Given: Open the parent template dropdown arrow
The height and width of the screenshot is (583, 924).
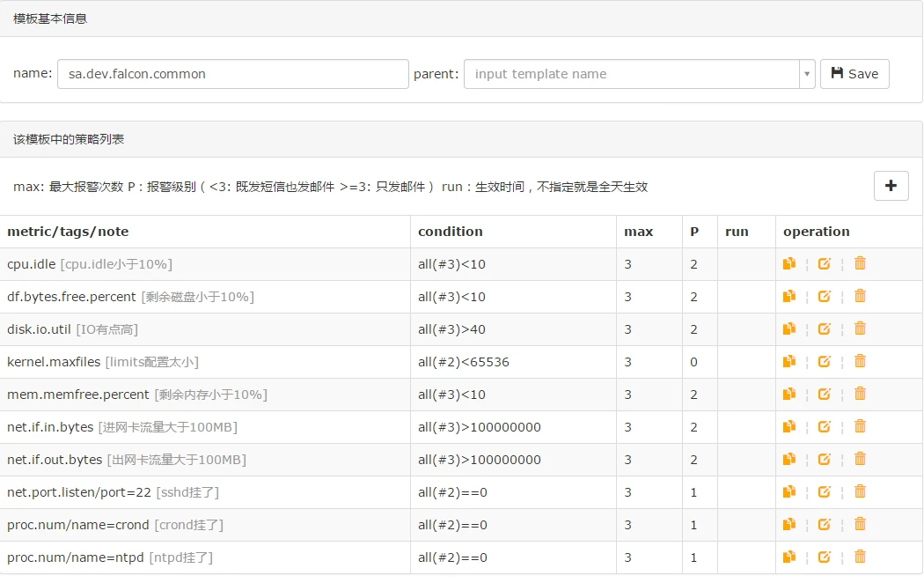Looking at the screenshot, I should (x=807, y=74).
